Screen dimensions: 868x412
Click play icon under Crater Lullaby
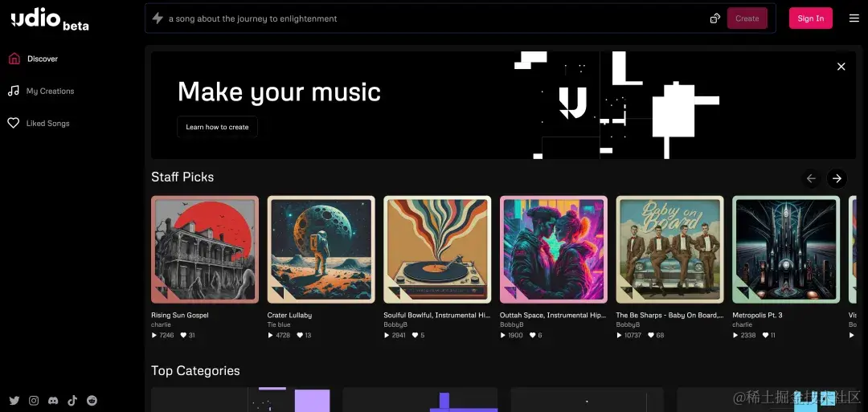pos(270,335)
